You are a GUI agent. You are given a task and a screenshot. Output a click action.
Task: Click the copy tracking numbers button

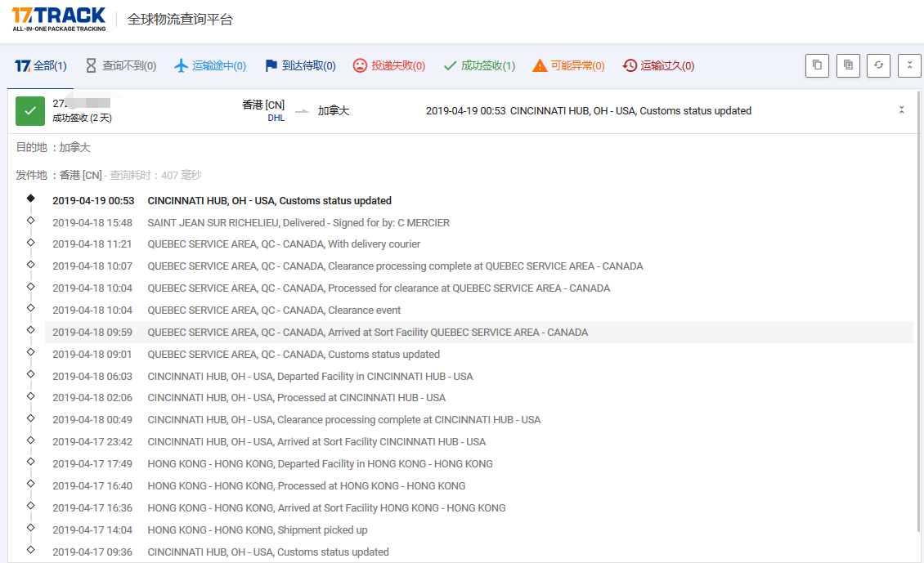(817, 66)
